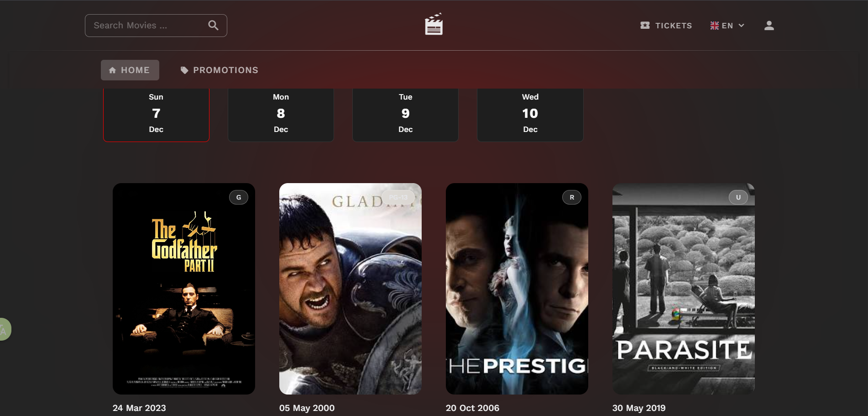
Task: Select the Mon 8 Dec date card
Action: [x=280, y=113]
